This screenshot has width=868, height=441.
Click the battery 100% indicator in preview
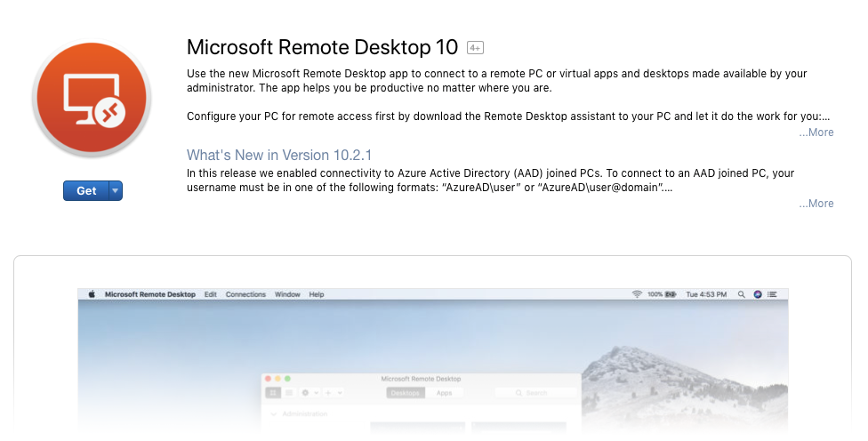(x=662, y=294)
